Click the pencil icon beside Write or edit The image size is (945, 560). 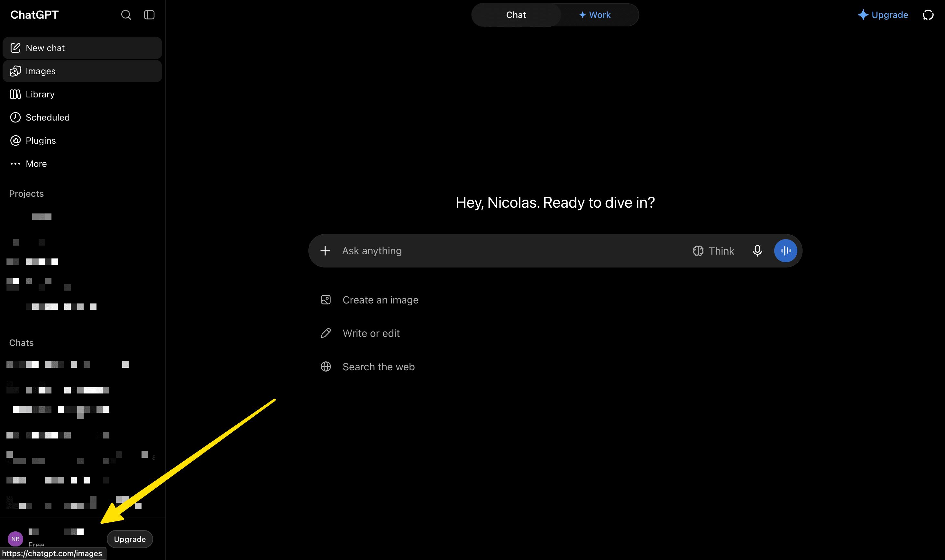(x=326, y=333)
